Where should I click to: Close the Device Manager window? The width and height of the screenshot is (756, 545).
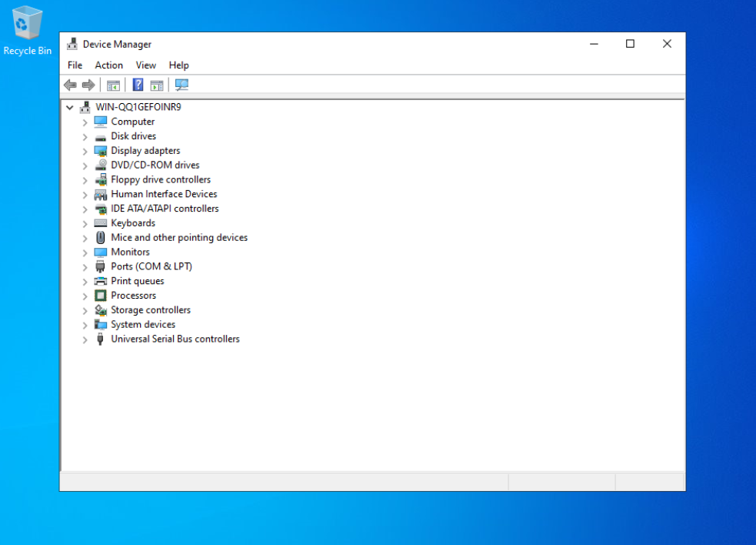click(x=667, y=44)
